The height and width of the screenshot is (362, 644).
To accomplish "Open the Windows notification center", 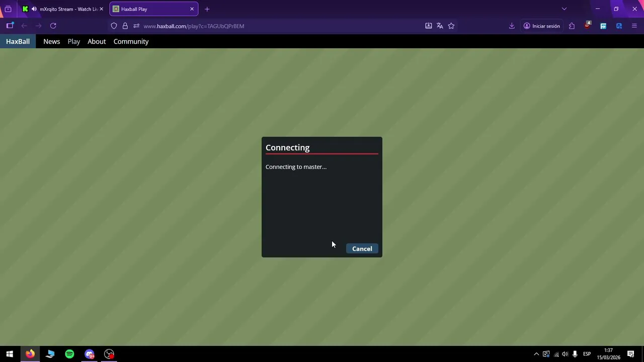I will [x=630, y=354].
